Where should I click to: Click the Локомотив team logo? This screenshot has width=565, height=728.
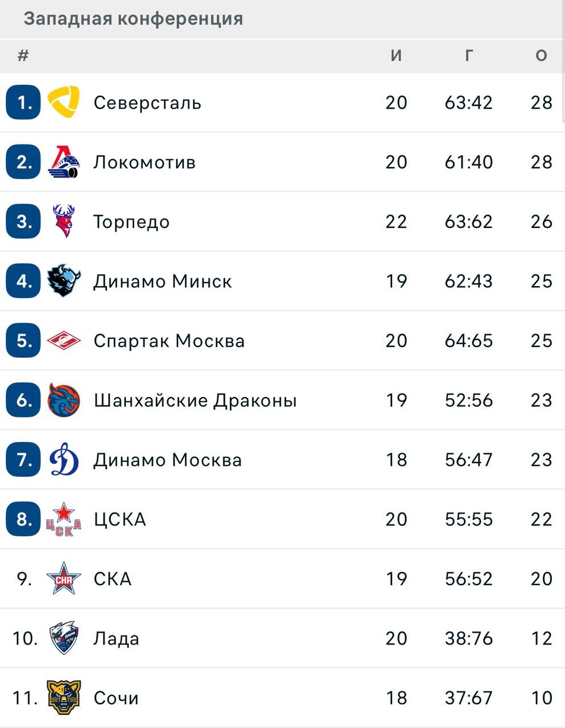(x=63, y=162)
